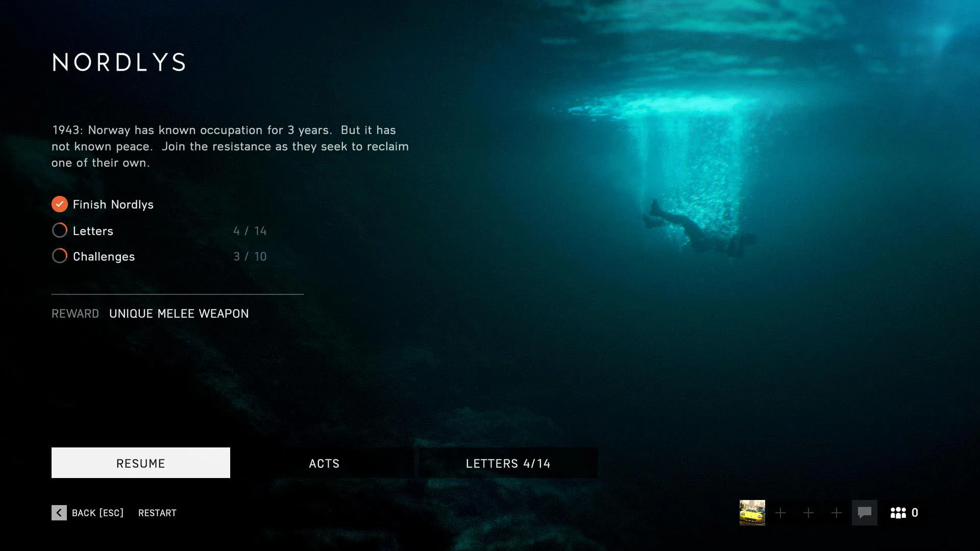Click the Finish Nordlys objective text
Screen dimensions: 980x551
pos(113,205)
